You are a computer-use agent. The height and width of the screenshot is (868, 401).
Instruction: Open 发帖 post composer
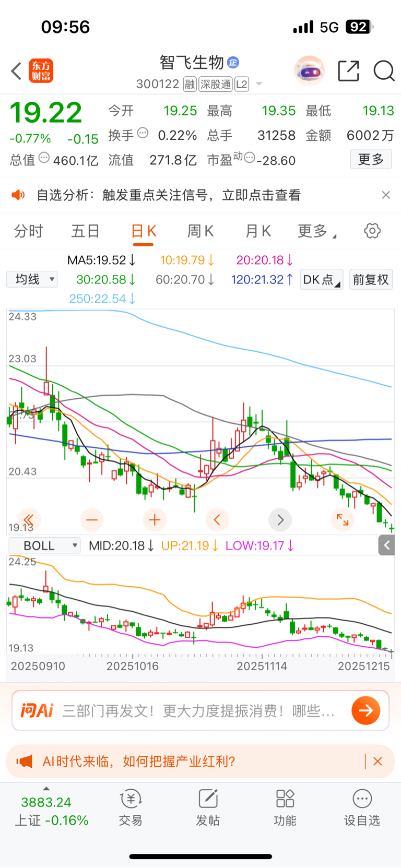(208, 807)
